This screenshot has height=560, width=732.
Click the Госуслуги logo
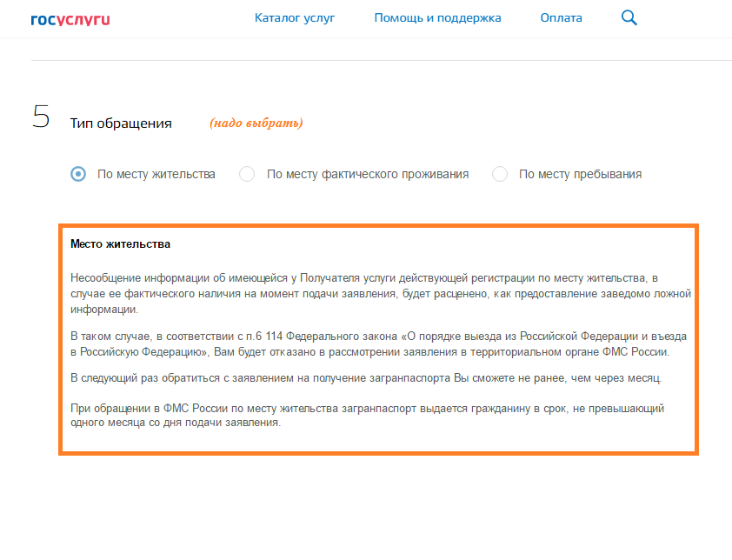(70, 20)
